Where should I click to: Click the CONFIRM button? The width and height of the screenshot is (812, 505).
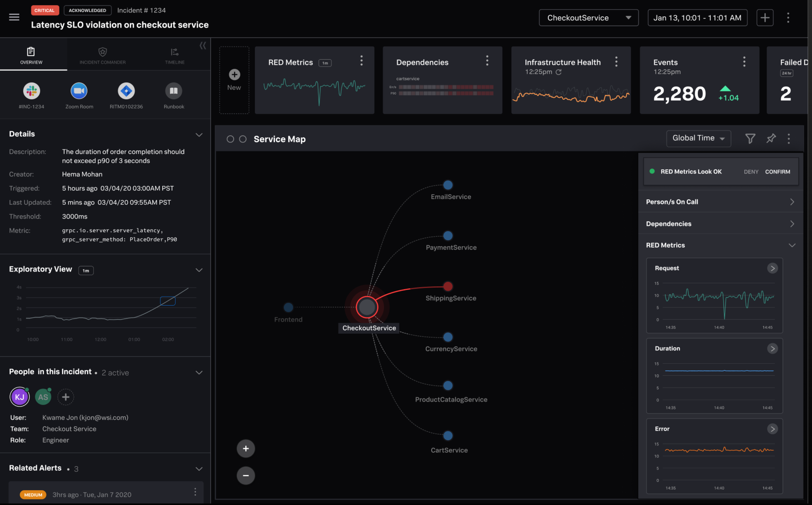point(777,172)
